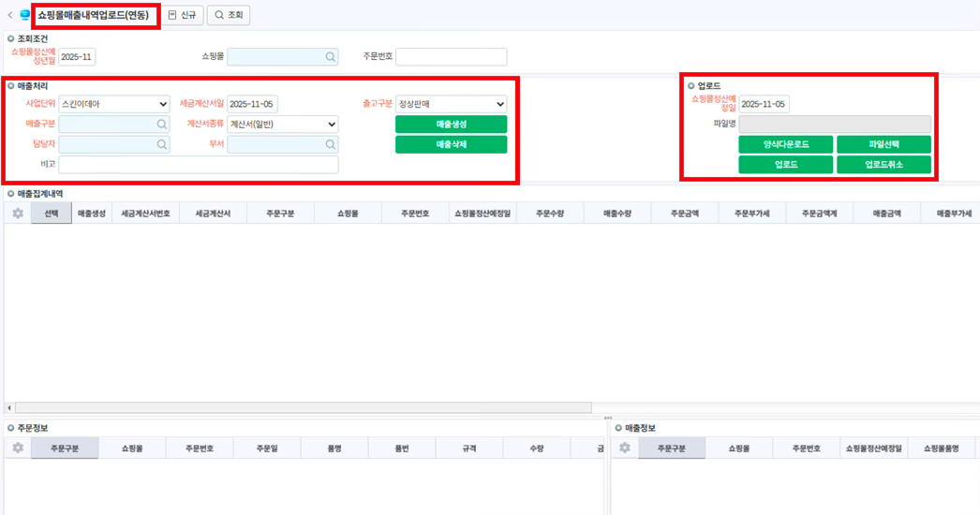
Task: Click the 업로드취소 button
Action: (x=883, y=165)
